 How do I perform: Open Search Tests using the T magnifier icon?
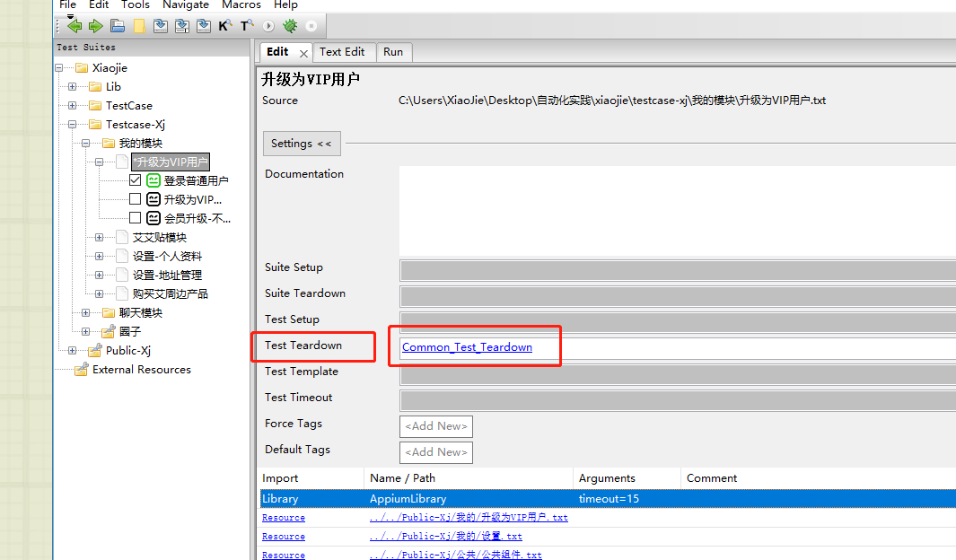[246, 25]
